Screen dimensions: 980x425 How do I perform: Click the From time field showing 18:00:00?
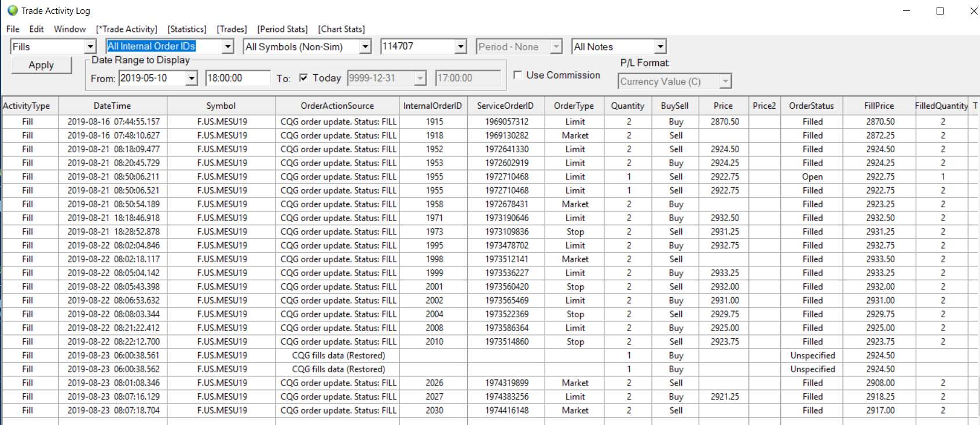238,78
